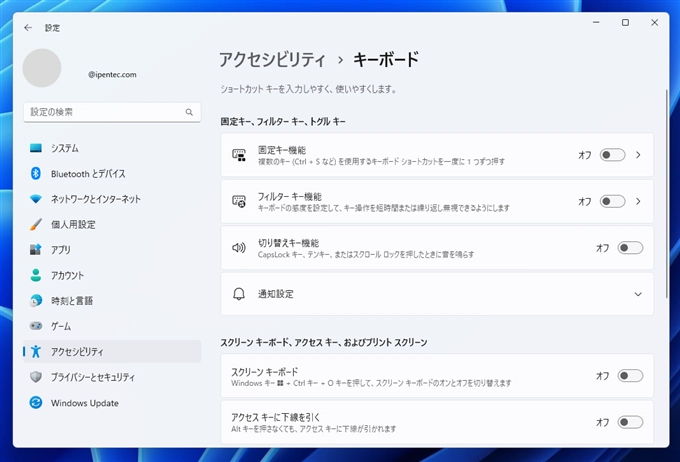Screen dimensions: 680x462
Task: Click the 個人用設定 paintbrush icon
Action: pos(36,224)
